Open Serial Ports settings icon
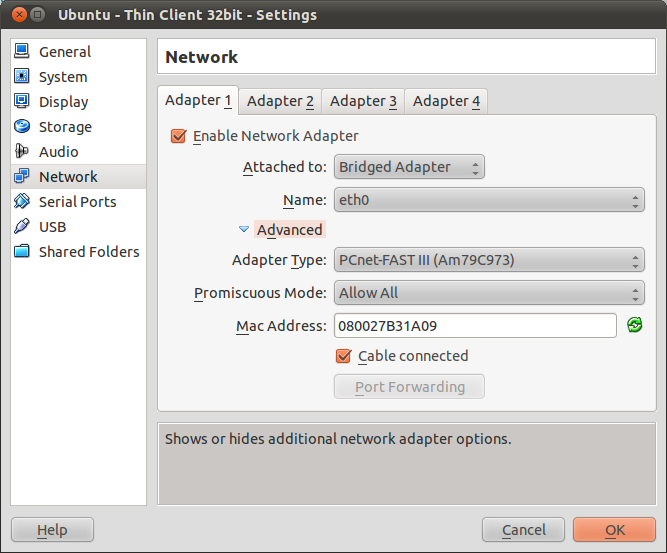Image resolution: width=667 pixels, height=553 pixels. click(x=22, y=201)
